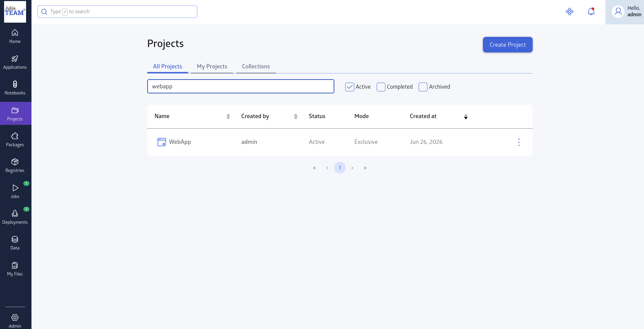
Task: Sort table by Created at arrows
Action: point(466,116)
